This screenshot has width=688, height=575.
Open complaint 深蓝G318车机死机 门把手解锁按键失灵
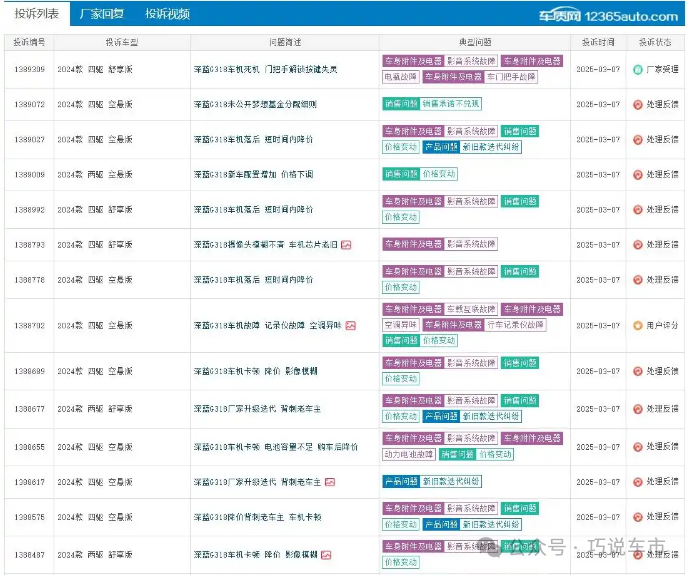(x=265, y=69)
